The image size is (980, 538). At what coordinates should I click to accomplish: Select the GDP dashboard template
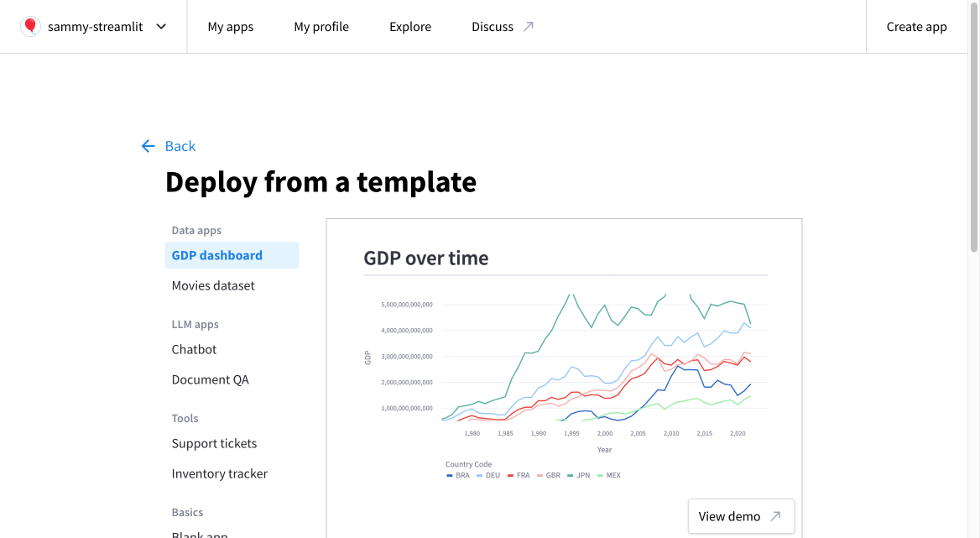coord(216,254)
